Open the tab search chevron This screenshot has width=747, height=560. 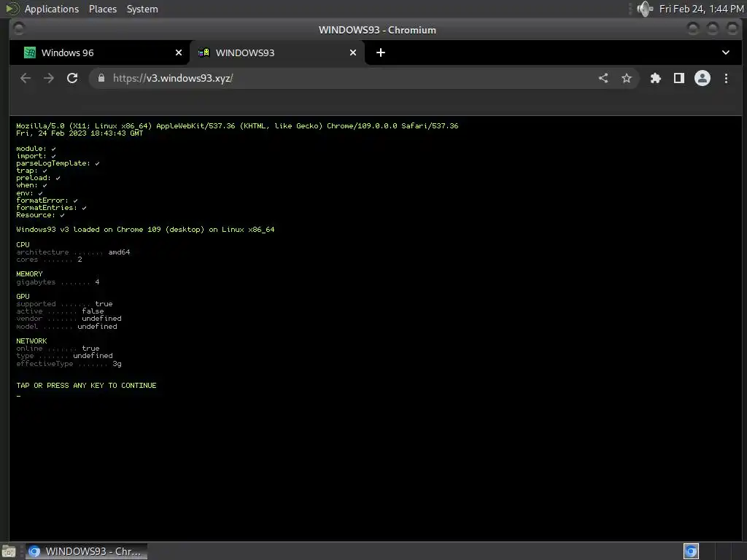coord(726,52)
